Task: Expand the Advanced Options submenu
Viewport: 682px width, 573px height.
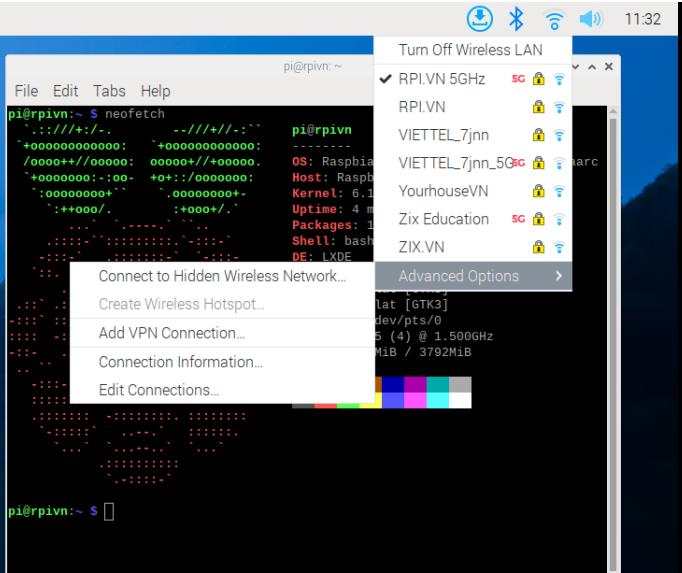Action: coord(459,276)
